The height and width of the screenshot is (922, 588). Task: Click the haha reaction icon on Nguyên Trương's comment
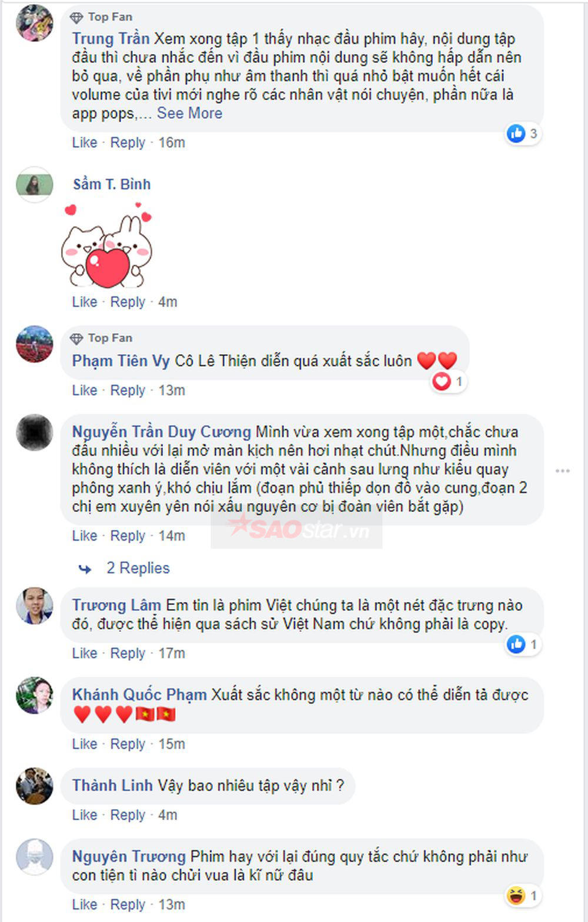coord(516,896)
